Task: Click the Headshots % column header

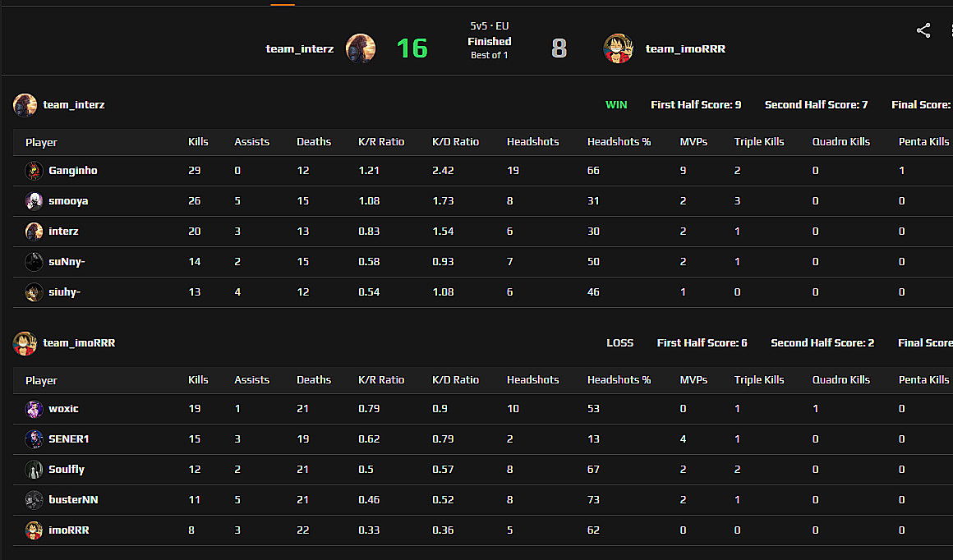Action: (x=619, y=141)
